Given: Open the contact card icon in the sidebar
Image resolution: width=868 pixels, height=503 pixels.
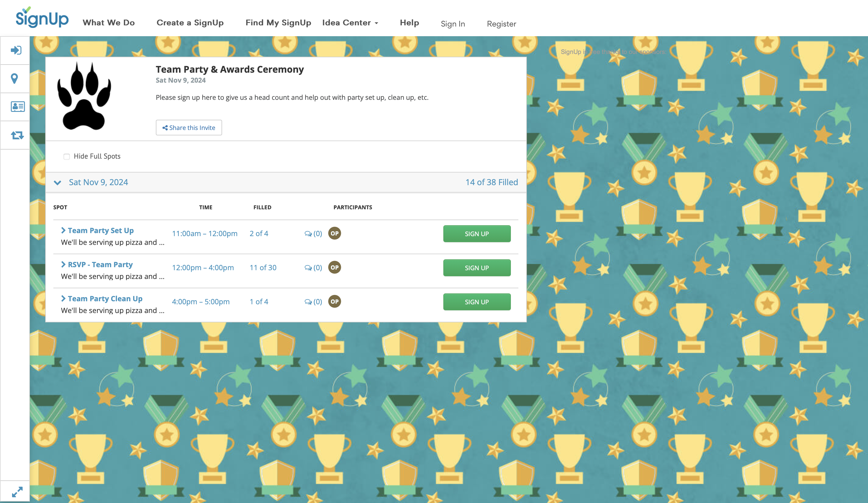Looking at the screenshot, I should point(15,106).
